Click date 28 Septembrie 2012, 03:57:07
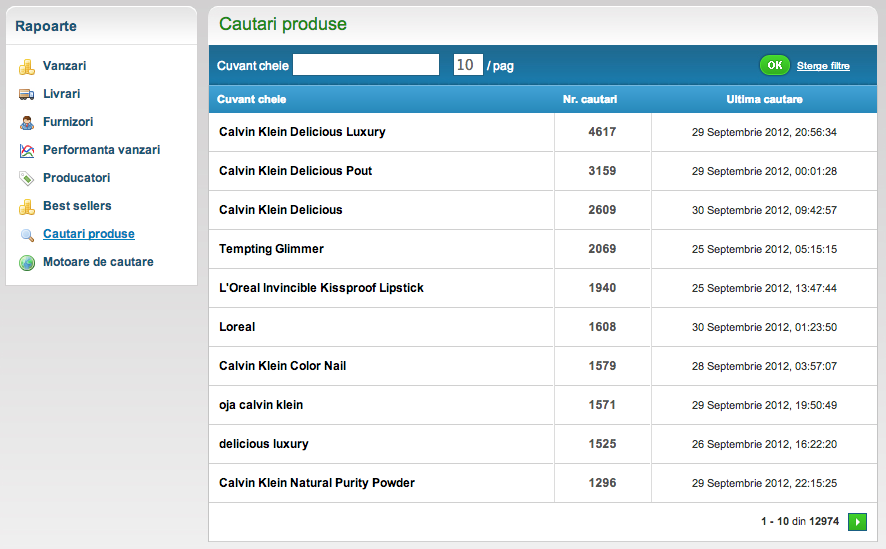This screenshot has width=886, height=549. pyautogui.click(x=765, y=366)
